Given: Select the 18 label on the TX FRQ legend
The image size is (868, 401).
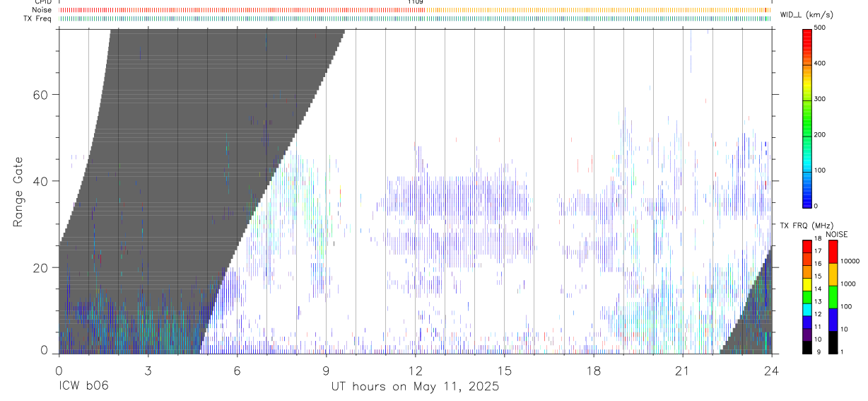Looking at the screenshot, I should tap(818, 239).
